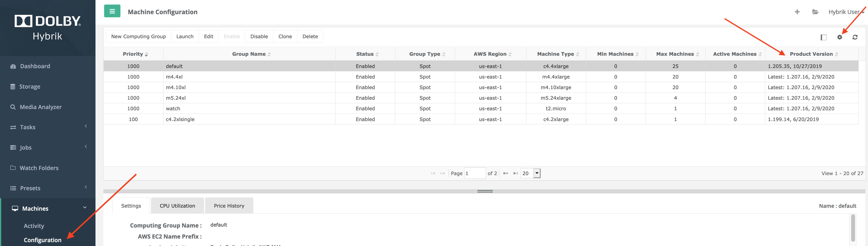Go to last page pager icon
868x246 pixels.
(515, 173)
